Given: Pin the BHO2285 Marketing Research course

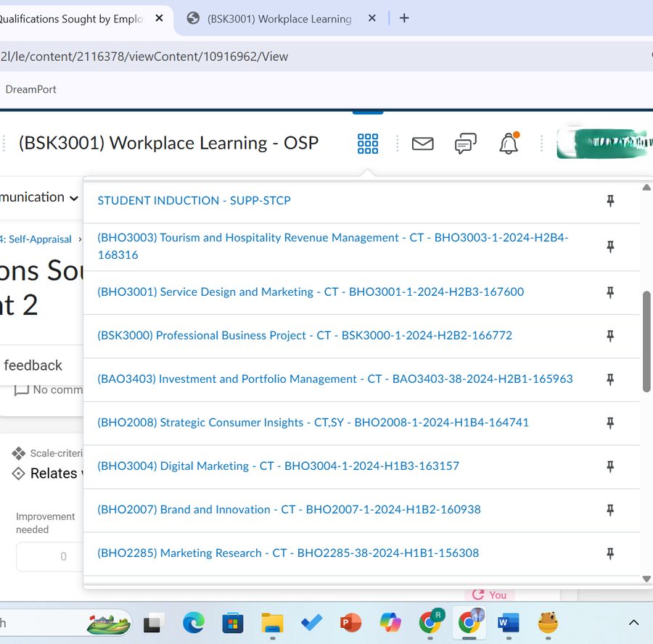Looking at the screenshot, I should pyautogui.click(x=610, y=553).
